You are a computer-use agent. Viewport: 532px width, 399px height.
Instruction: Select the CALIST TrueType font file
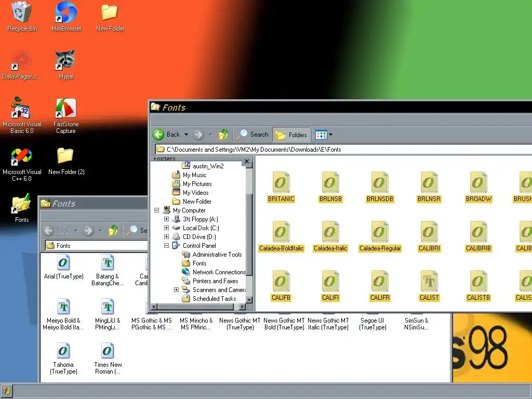click(x=429, y=286)
